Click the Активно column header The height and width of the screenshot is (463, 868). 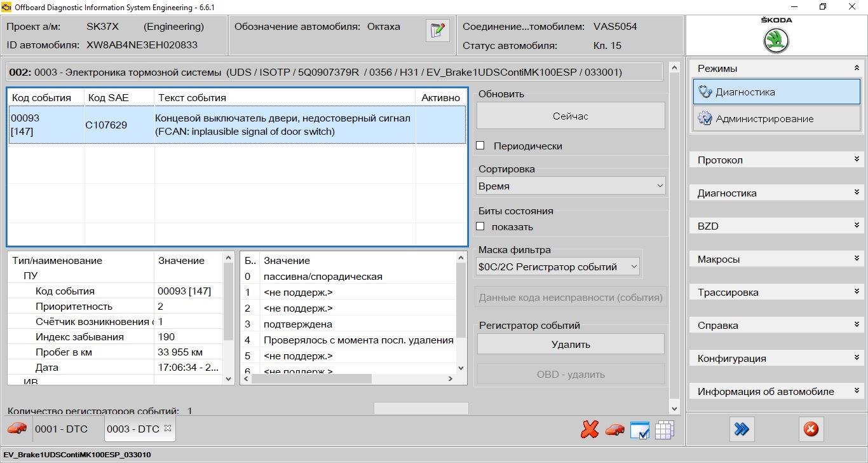coord(440,97)
